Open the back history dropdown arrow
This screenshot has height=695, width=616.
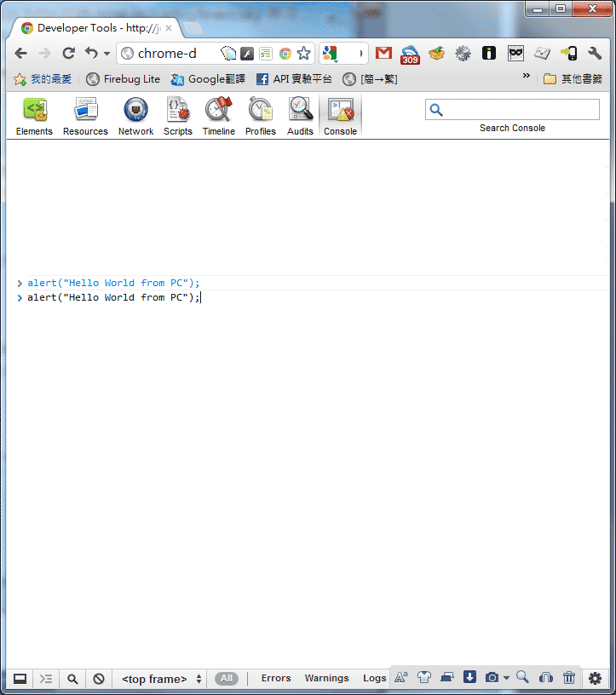point(107,54)
